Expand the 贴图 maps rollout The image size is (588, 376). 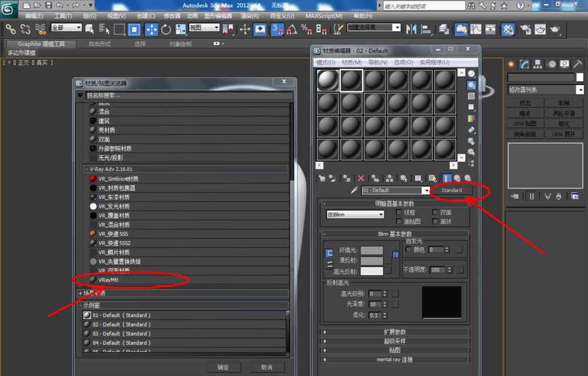point(395,350)
